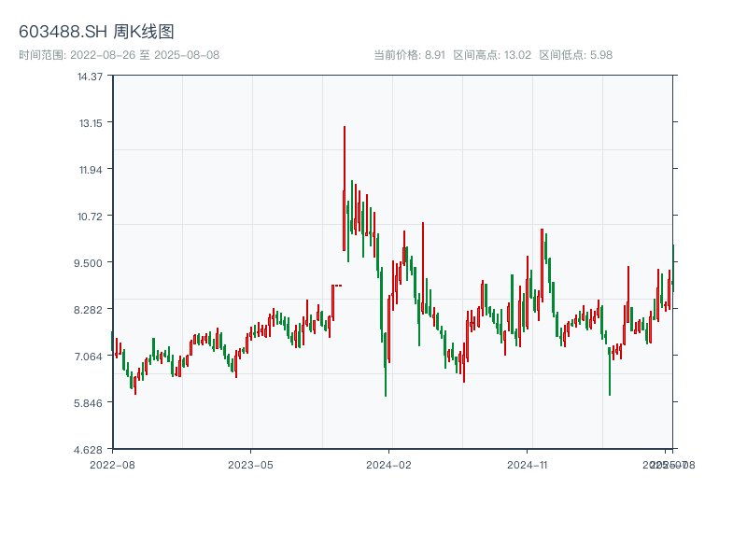This screenshot has height=560, width=747.
Task: Click the 14.37 y-axis label
Action: point(91,76)
